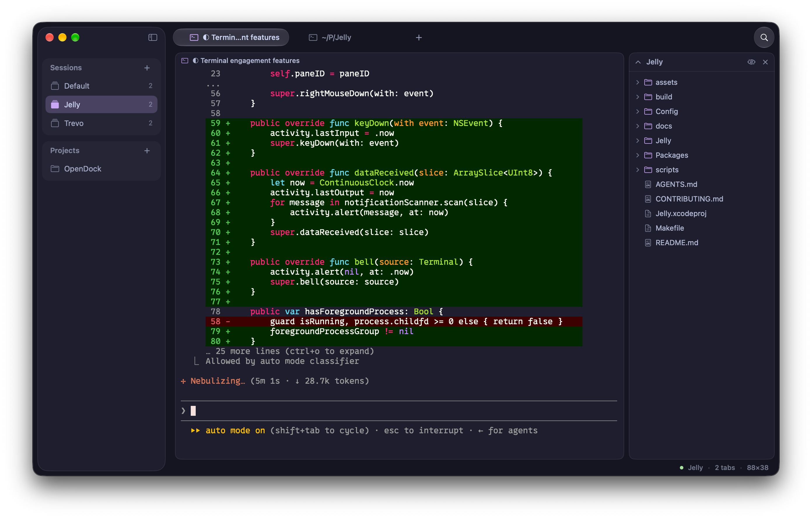Click the pane title terminal icon
812x519 pixels.
(185, 61)
